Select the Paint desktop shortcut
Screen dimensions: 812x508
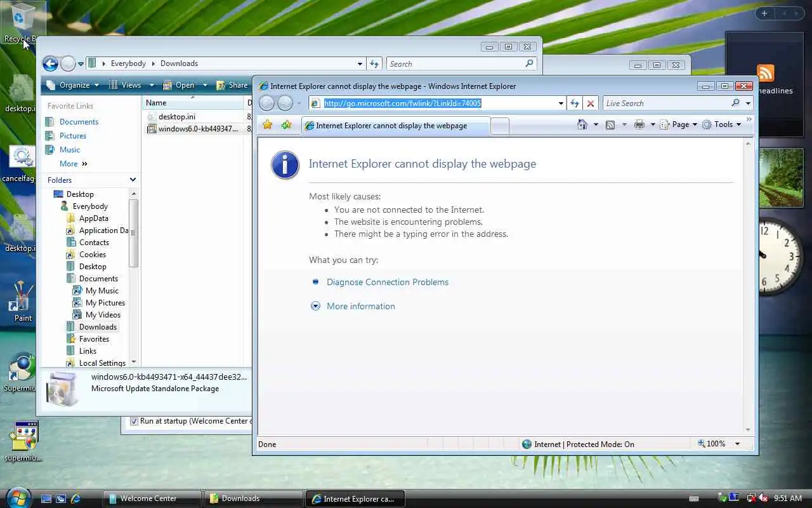(23, 302)
